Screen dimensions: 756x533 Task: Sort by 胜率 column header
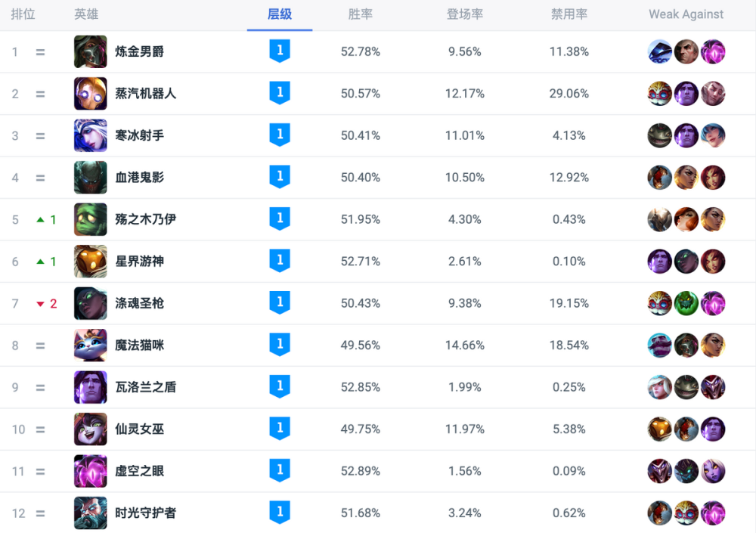[x=361, y=14]
